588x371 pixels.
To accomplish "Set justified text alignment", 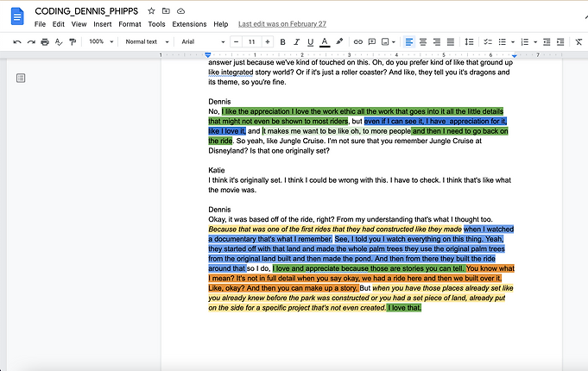I will [x=451, y=42].
